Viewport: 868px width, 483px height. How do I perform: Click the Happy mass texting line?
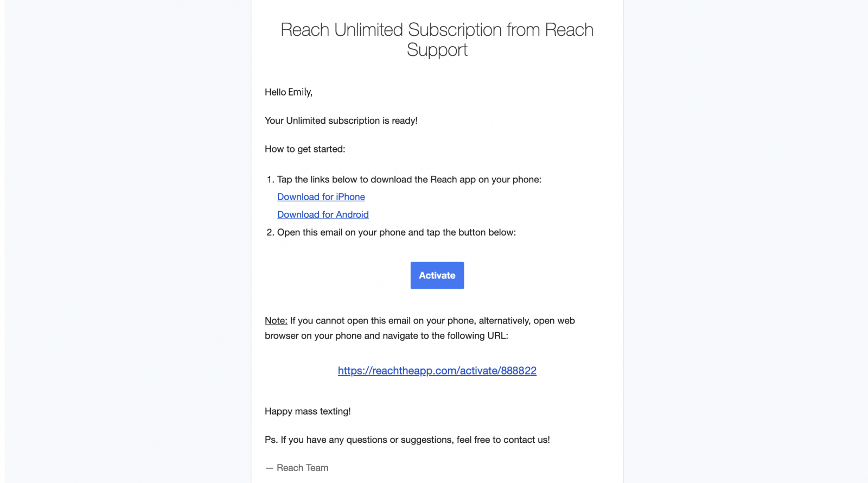click(x=308, y=411)
